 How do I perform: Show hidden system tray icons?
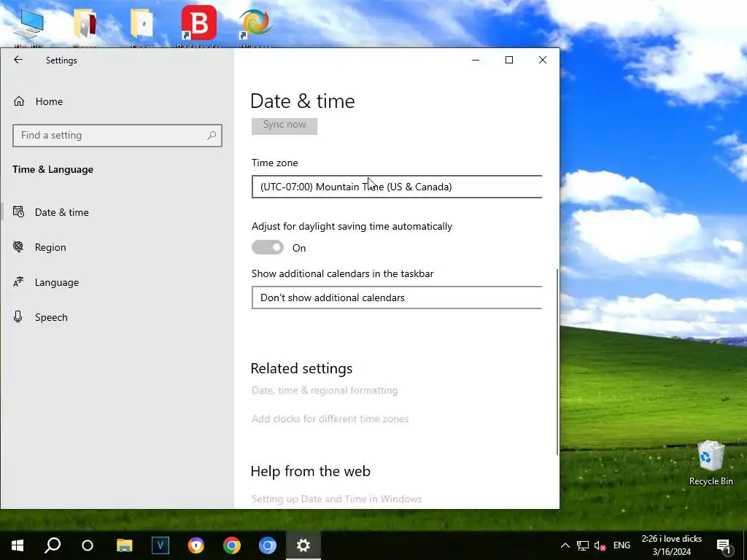pos(565,545)
